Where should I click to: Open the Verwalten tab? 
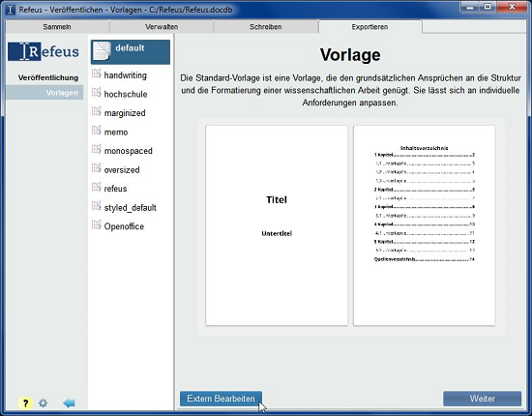pos(162,27)
